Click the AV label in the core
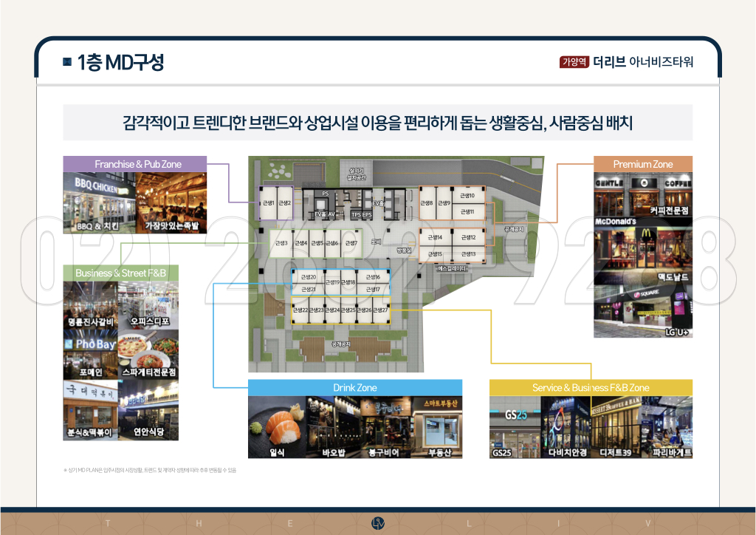This screenshot has width=756, height=535. tap(331, 214)
